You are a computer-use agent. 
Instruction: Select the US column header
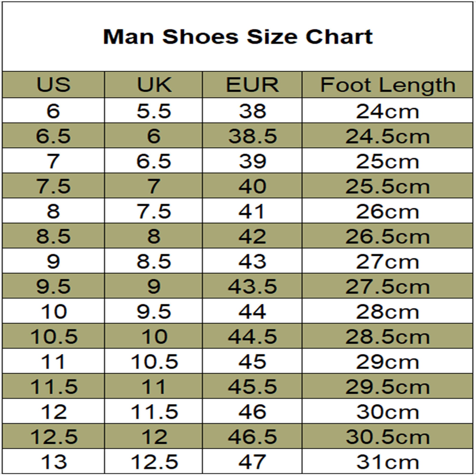point(54,84)
